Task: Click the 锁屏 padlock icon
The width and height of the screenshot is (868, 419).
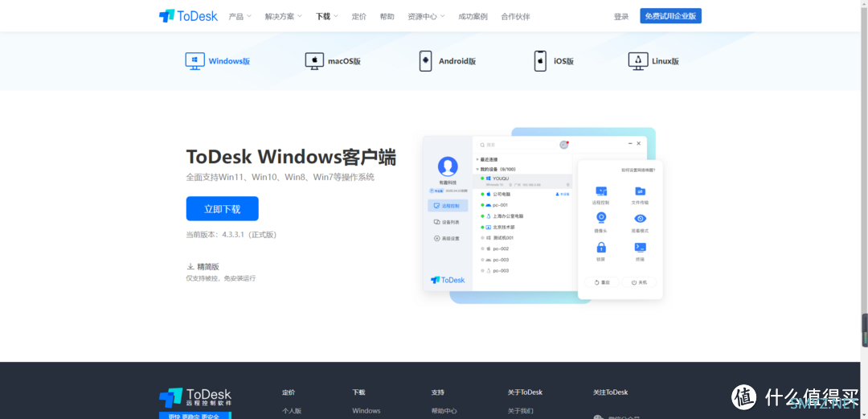Action: (601, 247)
